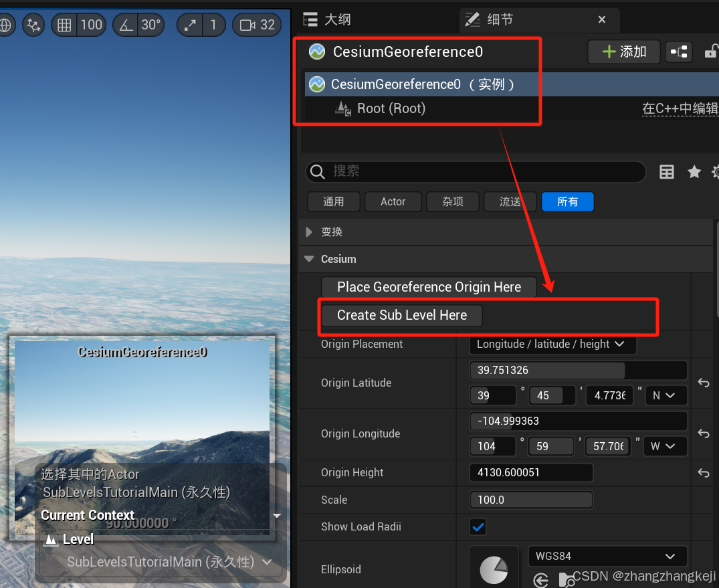Viewport: 719px width, 588px height.
Task: Switch to the 大纲 outliner tab
Action: [327, 19]
